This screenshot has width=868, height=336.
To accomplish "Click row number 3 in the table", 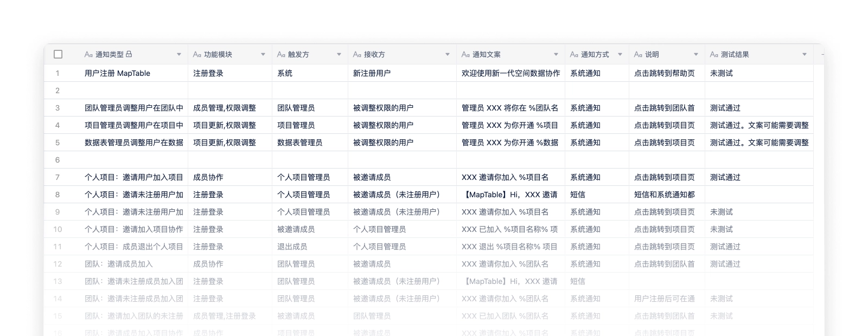I will pos(58,108).
